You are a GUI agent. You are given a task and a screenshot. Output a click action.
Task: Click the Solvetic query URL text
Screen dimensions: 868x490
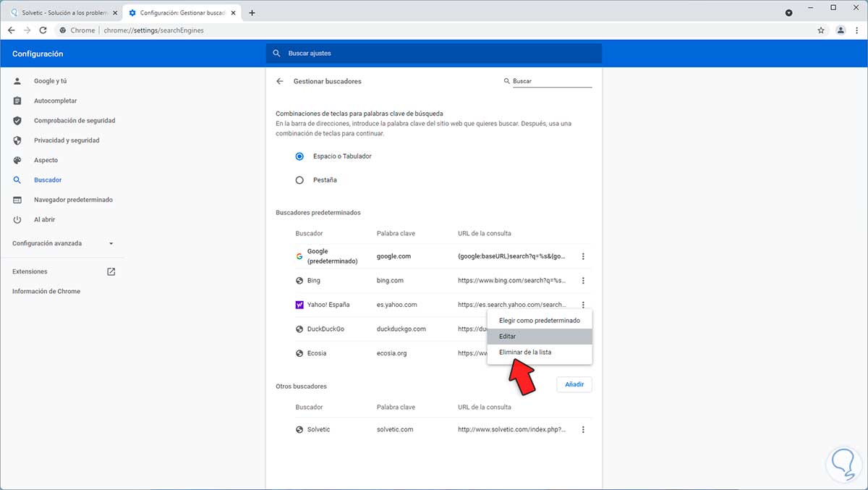coord(511,429)
